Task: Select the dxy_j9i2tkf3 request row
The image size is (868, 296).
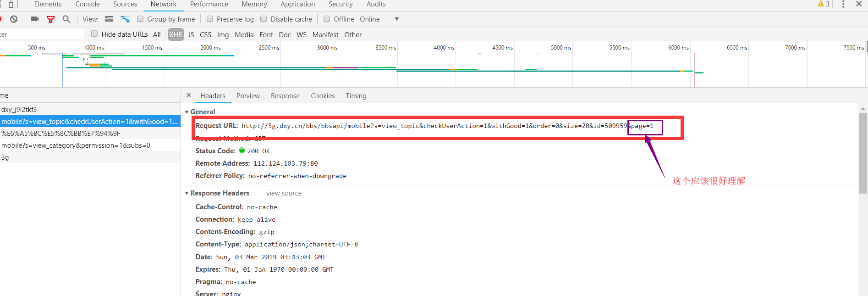Action: click(90, 110)
